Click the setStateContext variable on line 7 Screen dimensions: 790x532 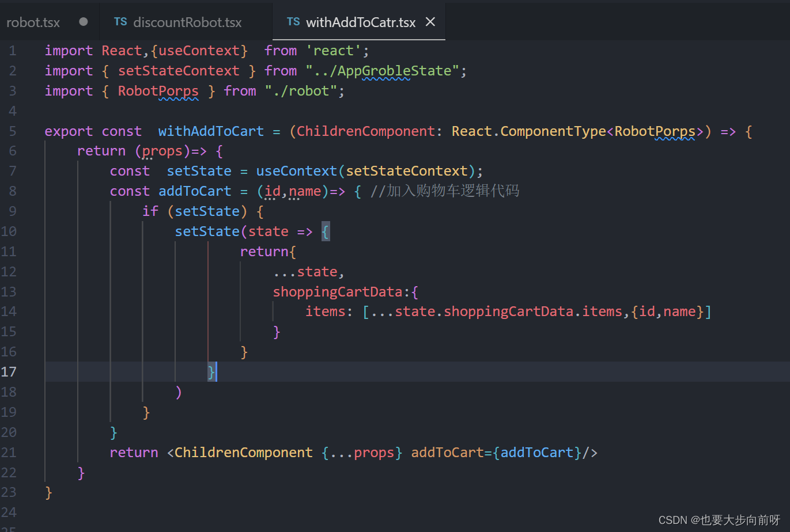[408, 170]
